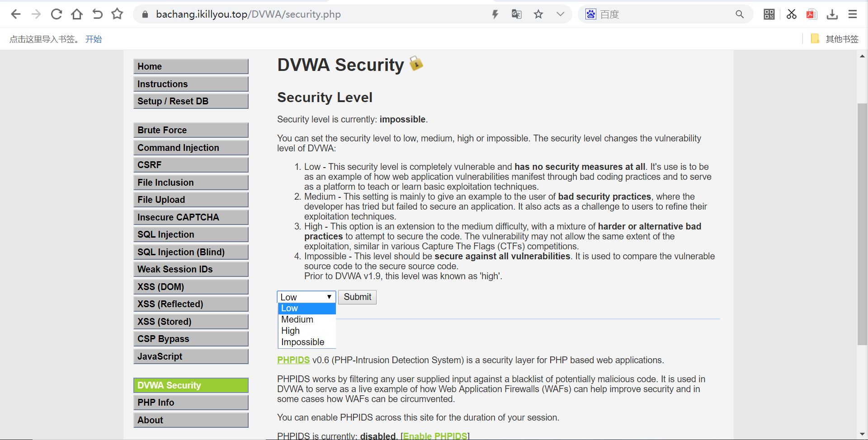Choose High in the security dropdown list

(307, 331)
